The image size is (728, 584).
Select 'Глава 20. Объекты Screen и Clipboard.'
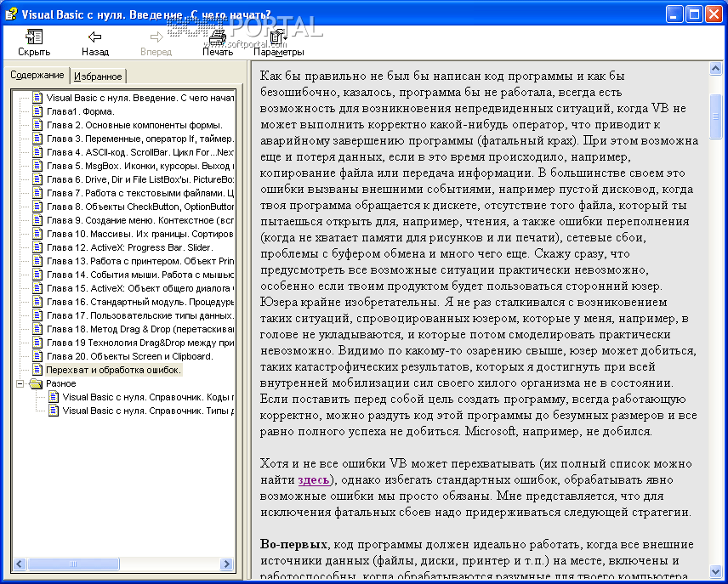(x=129, y=356)
